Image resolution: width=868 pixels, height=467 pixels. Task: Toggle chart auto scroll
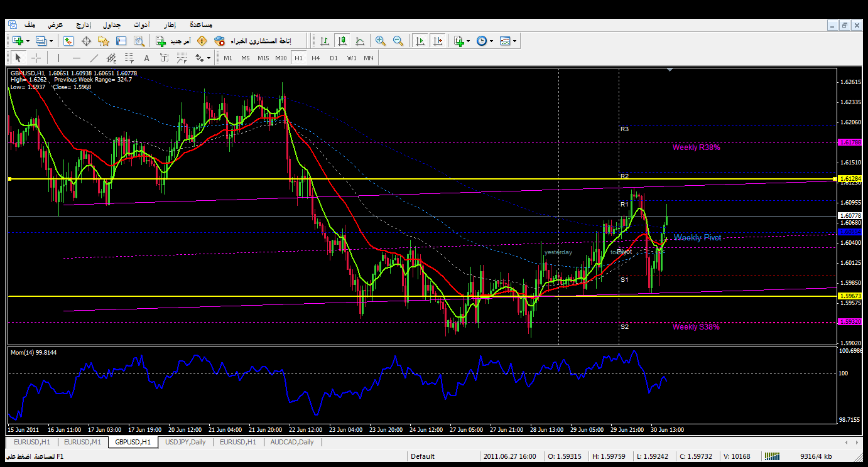[420, 41]
